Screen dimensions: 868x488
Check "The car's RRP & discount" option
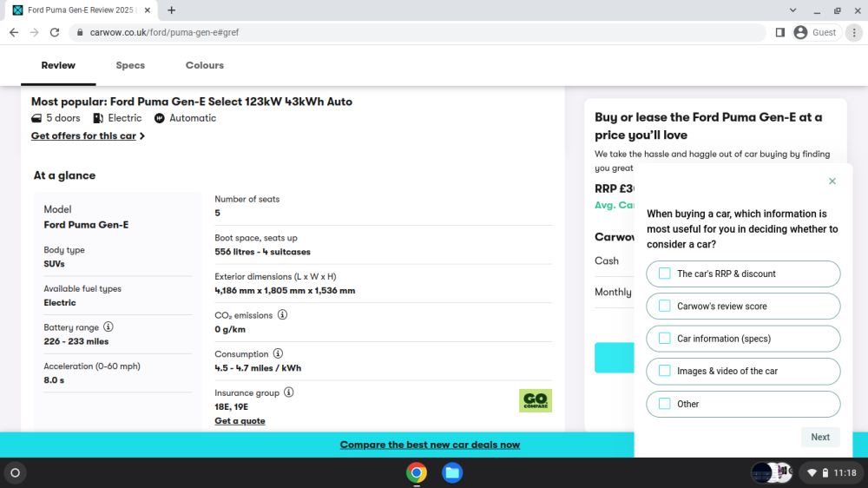tap(665, 274)
